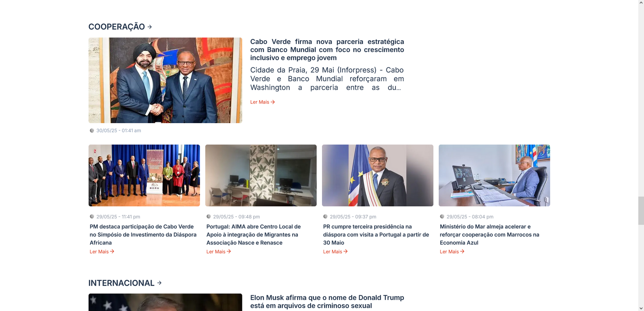This screenshot has width=644, height=311.
Task: Click the Ler Mais arrow under PR diáspora article
Action: coord(346,251)
